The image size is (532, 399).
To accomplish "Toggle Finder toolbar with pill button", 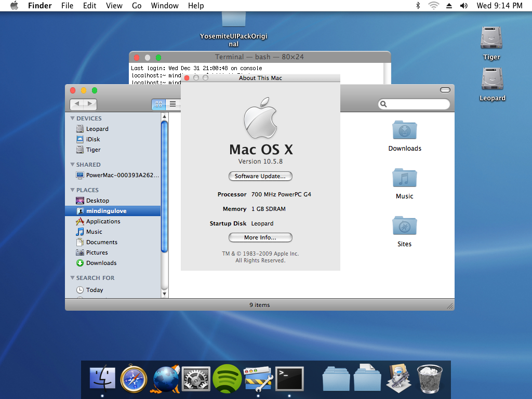I will click(445, 90).
